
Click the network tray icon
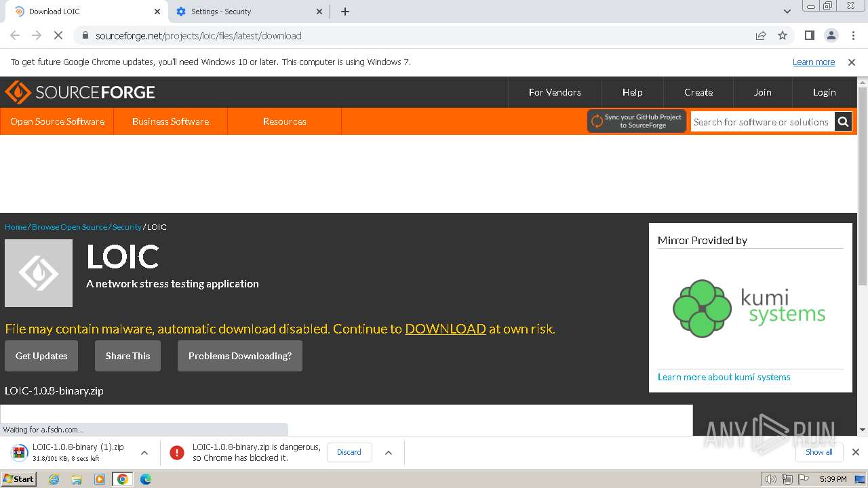point(787,479)
